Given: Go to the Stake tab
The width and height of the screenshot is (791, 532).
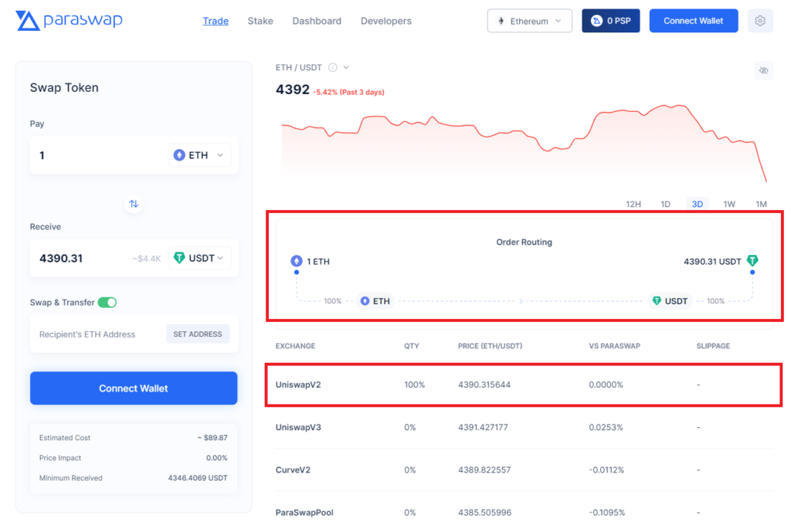Looking at the screenshot, I should [260, 21].
